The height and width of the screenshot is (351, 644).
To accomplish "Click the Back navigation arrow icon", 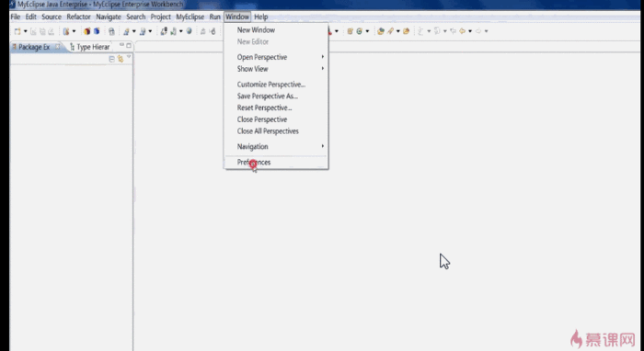I will (x=463, y=31).
